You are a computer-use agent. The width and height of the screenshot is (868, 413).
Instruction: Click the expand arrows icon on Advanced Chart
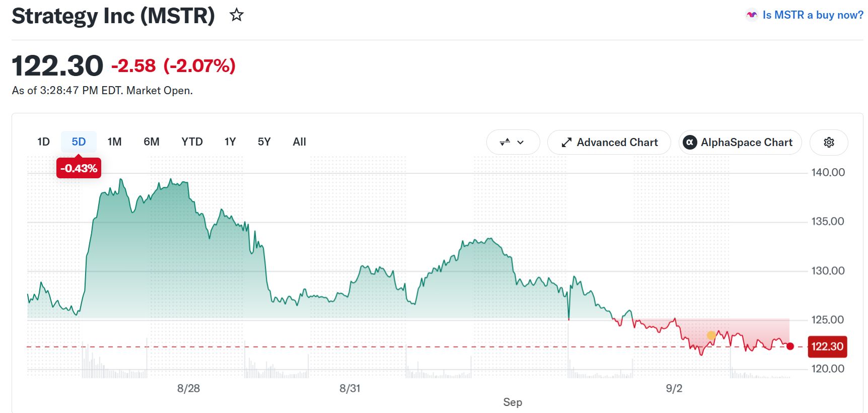566,143
